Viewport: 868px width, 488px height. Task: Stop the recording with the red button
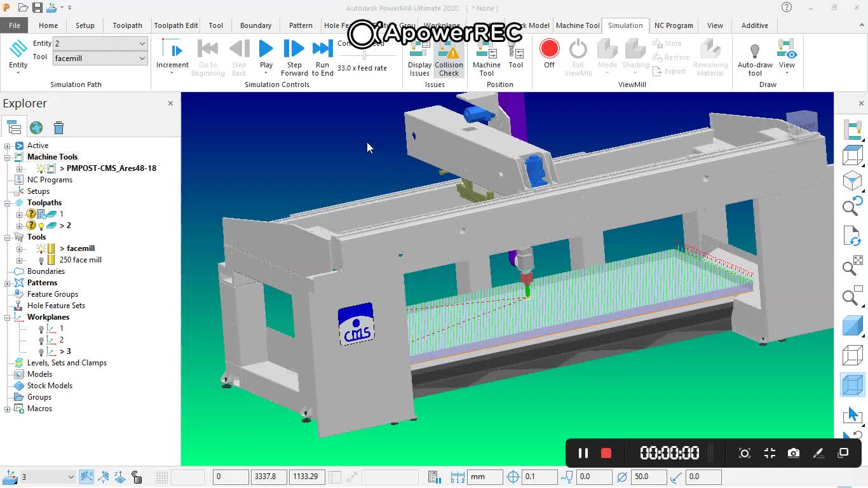coord(606,453)
